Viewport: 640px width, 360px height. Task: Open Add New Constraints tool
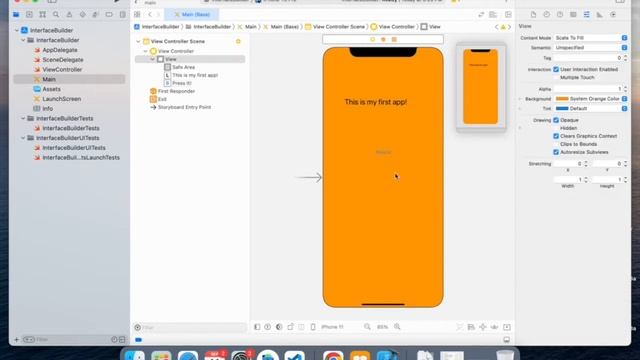483,327
